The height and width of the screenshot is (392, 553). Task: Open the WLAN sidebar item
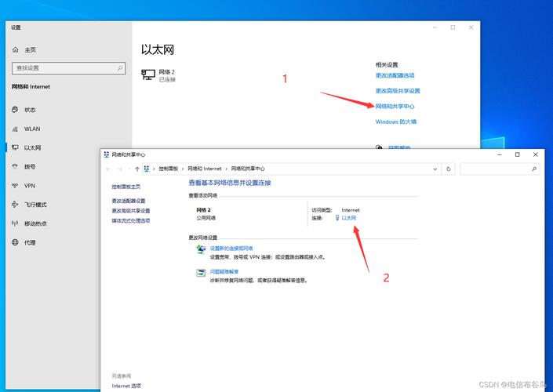point(32,129)
